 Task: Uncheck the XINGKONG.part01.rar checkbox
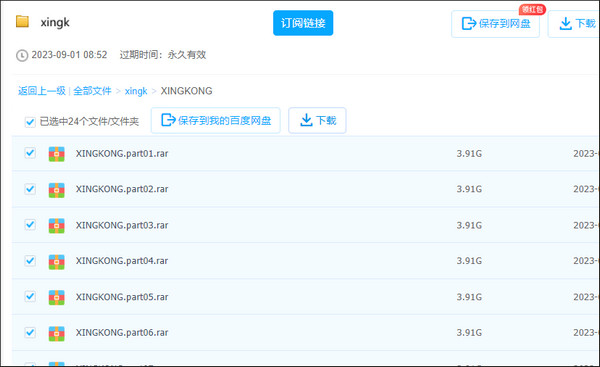[30, 153]
